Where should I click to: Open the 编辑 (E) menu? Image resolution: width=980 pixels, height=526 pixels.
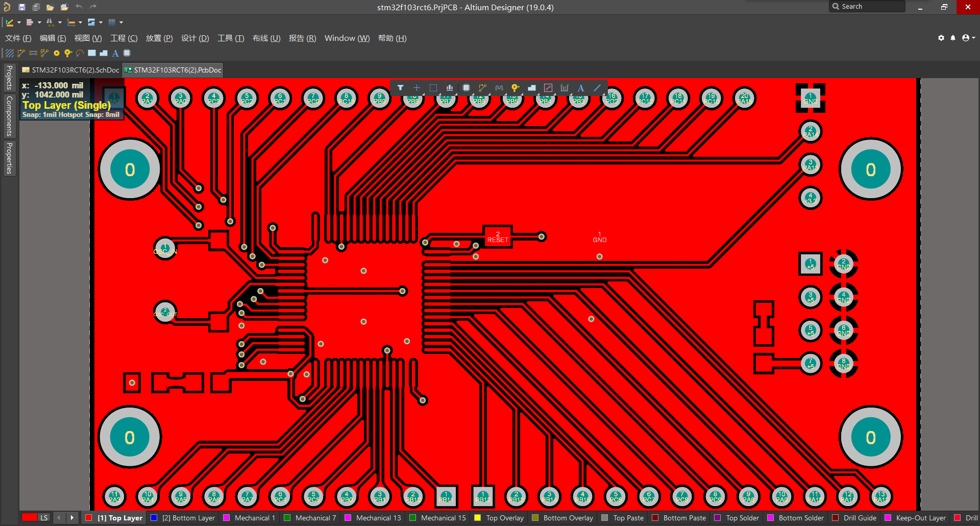click(53, 38)
